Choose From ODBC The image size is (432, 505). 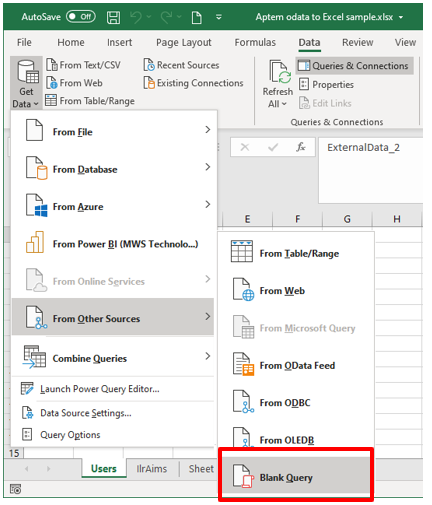(296, 402)
